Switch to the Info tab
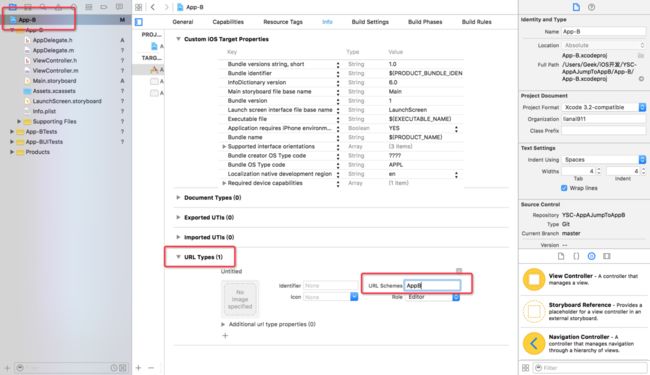Viewport: 650px width, 375px height. (327, 22)
